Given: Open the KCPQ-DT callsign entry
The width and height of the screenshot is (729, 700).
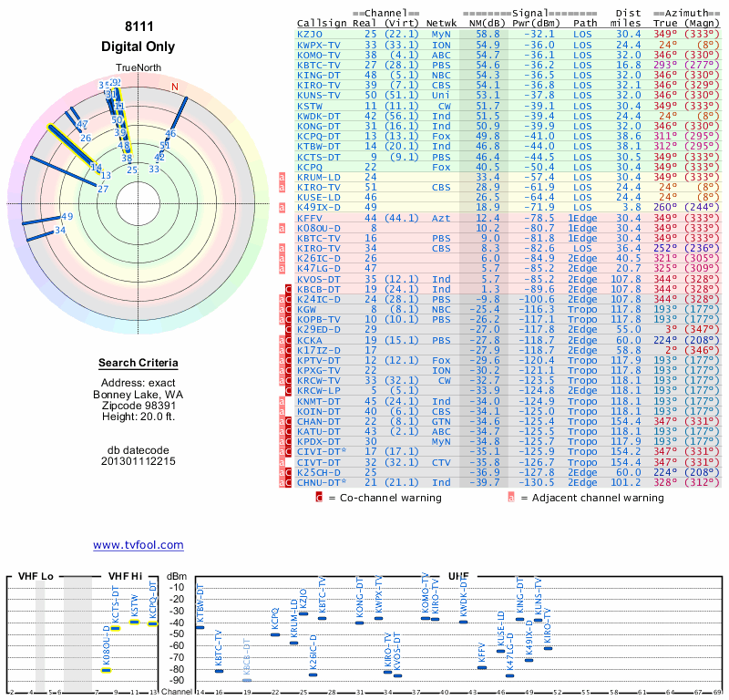Looking at the screenshot, I should tap(318, 136).
